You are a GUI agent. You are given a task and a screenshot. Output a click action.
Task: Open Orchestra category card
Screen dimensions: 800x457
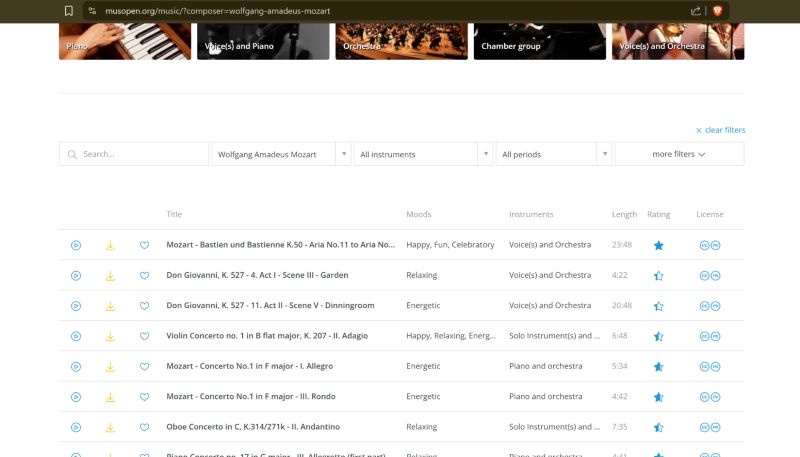tap(402, 41)
